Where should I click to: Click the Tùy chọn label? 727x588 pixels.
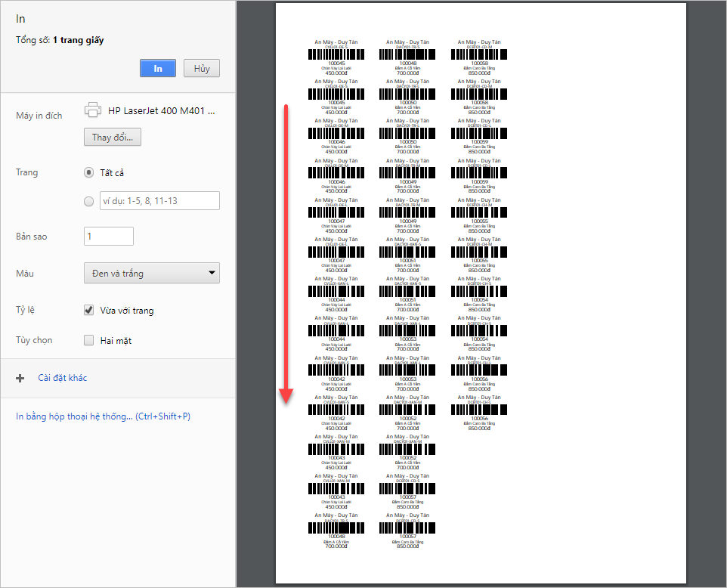click(34, 340)
